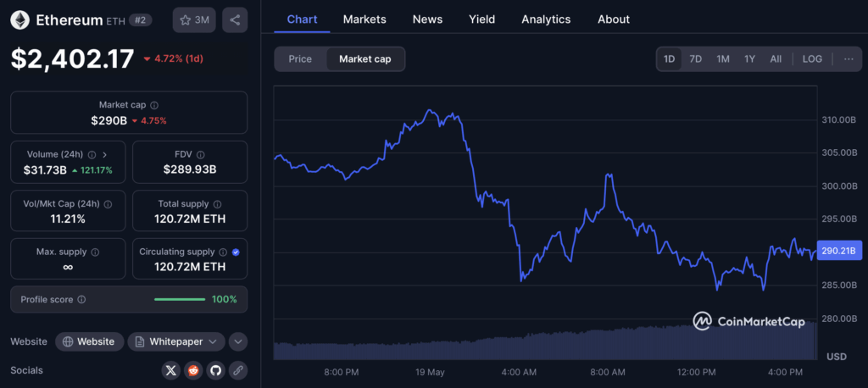Open Total supply info icon
This screenshot has height=388, width=868.
click(x=218, y=203)
